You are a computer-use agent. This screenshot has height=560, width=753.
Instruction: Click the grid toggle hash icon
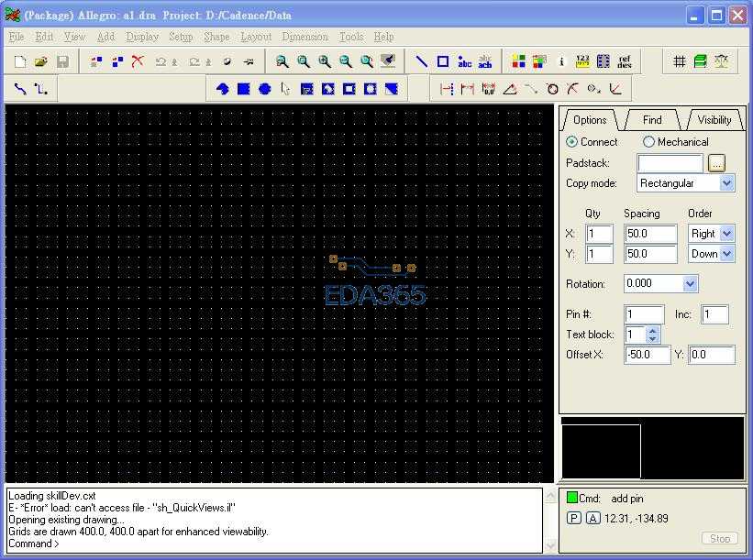click(679, 61)
